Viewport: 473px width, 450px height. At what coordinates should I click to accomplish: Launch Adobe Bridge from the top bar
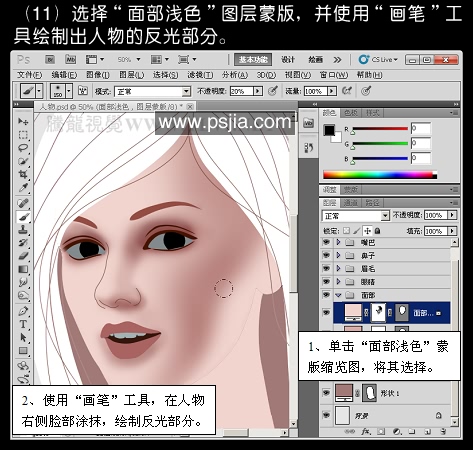pyautogui.click(x=50, y=60)
